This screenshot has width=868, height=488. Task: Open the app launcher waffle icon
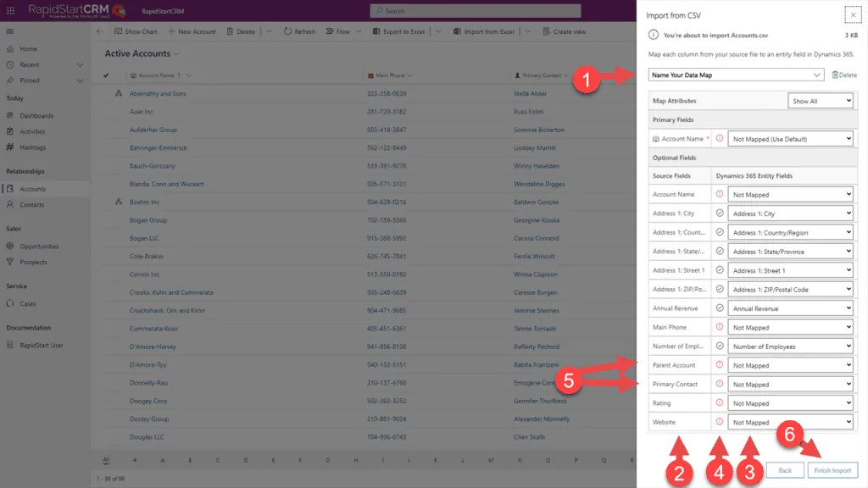click(x=9, y=9)
